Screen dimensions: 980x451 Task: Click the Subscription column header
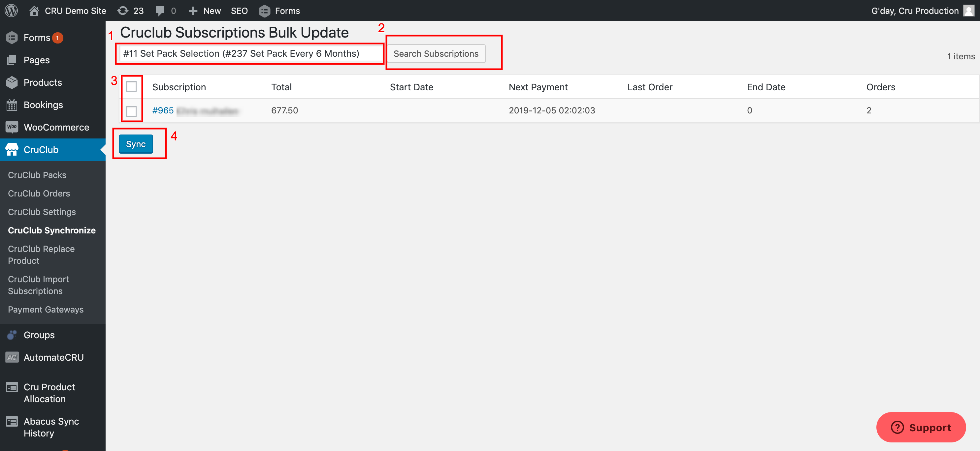click(x=179, y=87)
